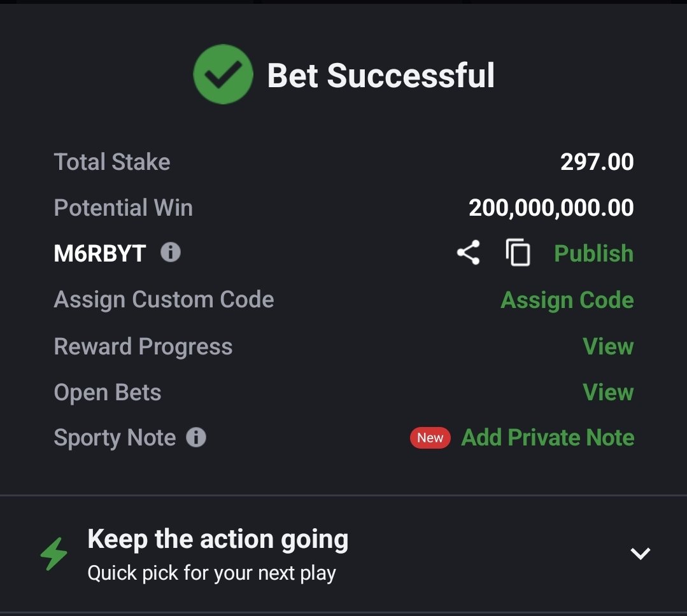Image resolution: width=687 pixels, height=616 pixels.
Task: Click Assign Code link
Action: pos(567,300)
